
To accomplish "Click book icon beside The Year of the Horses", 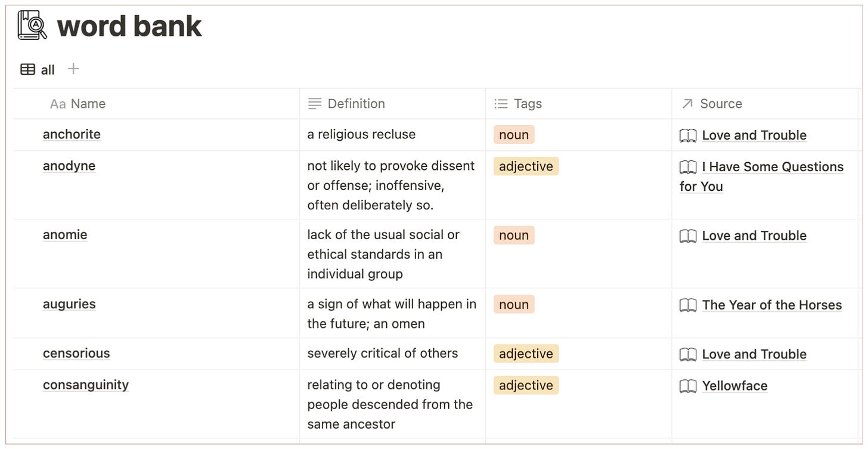I will 688,305.
